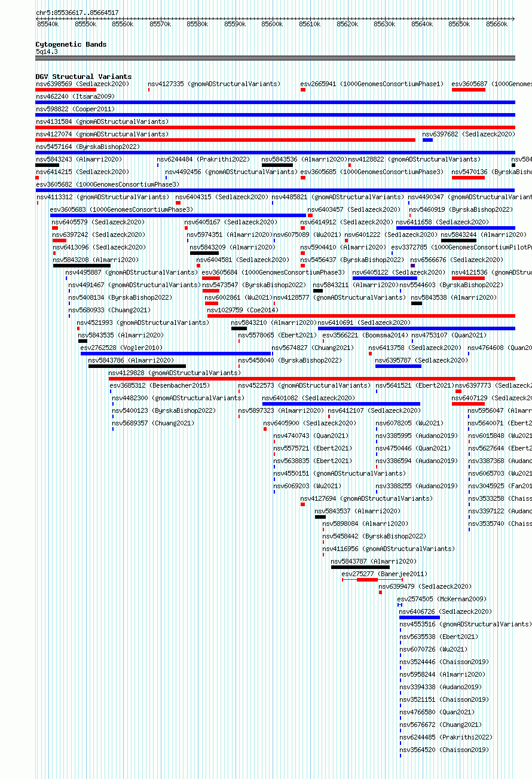Viewport: 532px width, 779px height.
Task: Select the DGV Structural Variants track title
Action: point(84,77)
